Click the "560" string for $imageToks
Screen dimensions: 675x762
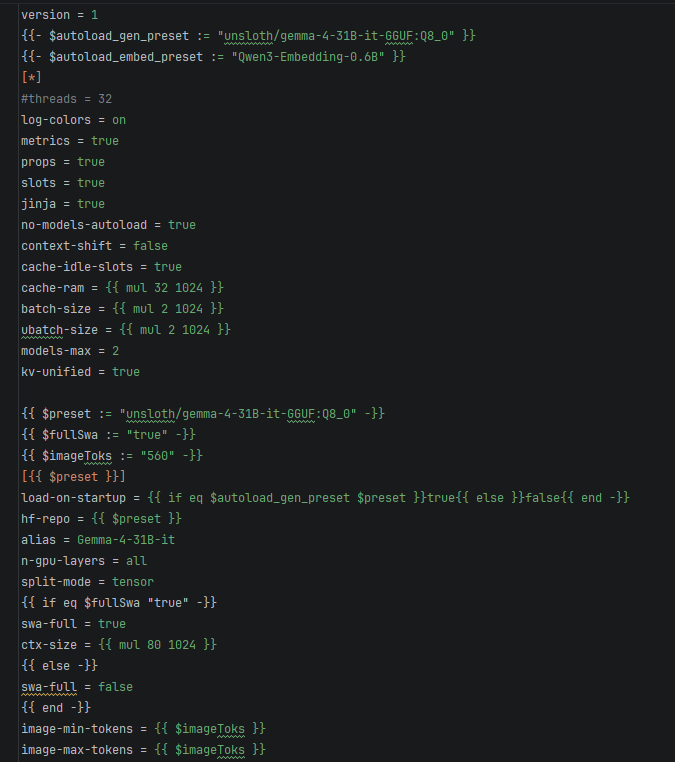pos(157,456)
